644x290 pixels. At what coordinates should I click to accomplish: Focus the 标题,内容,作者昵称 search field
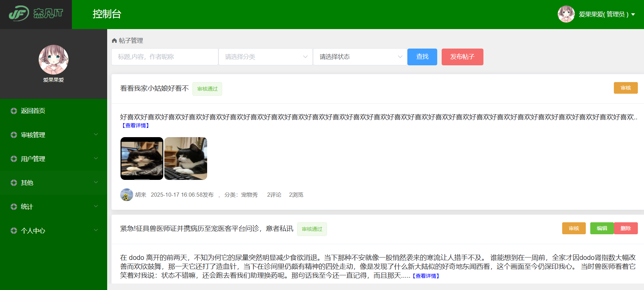pyautogui.click(x=165, y=57)
